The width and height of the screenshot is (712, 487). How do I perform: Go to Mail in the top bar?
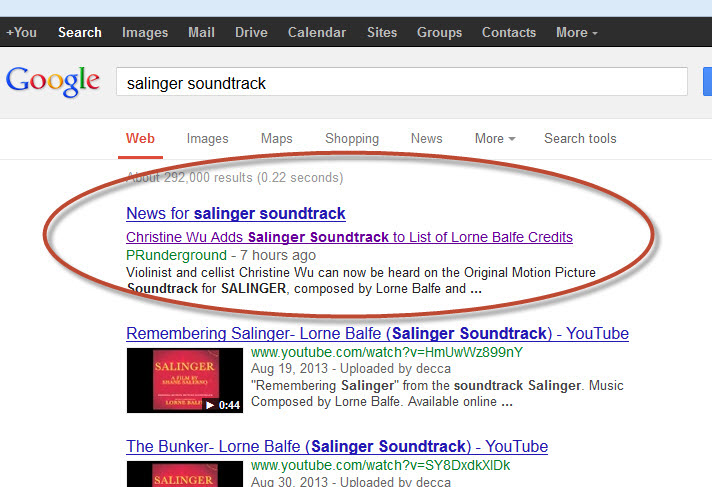[x=201, y=32]
